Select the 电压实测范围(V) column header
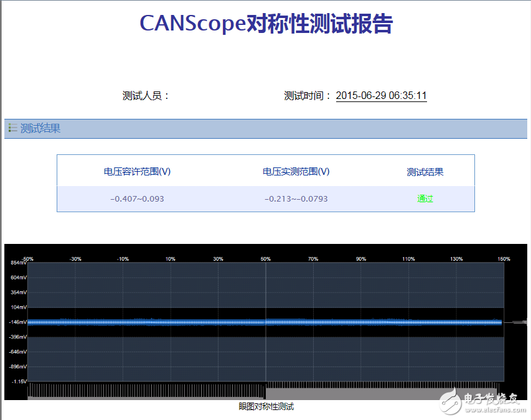The width and height of the screenshot is (531, 420). point(297,172)
